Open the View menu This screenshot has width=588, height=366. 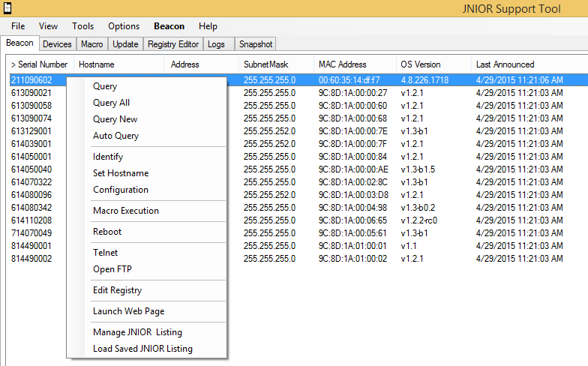pyautogui.click(x=48, y=26)
